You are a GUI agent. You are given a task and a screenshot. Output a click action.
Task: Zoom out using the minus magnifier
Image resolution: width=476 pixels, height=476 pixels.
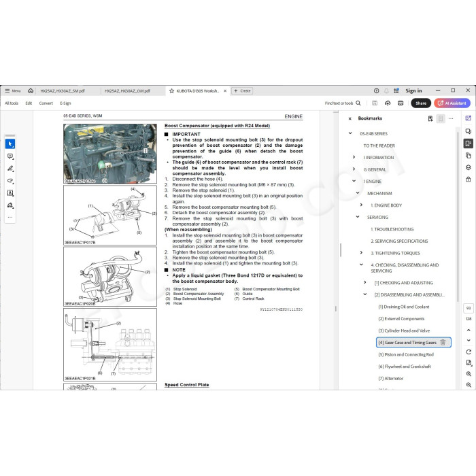click(x=469, y=385)
